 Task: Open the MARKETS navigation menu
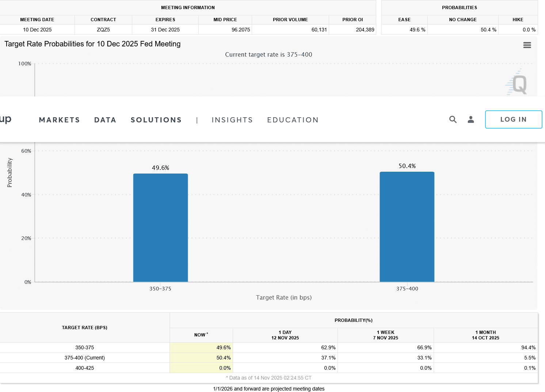(59, 119)
